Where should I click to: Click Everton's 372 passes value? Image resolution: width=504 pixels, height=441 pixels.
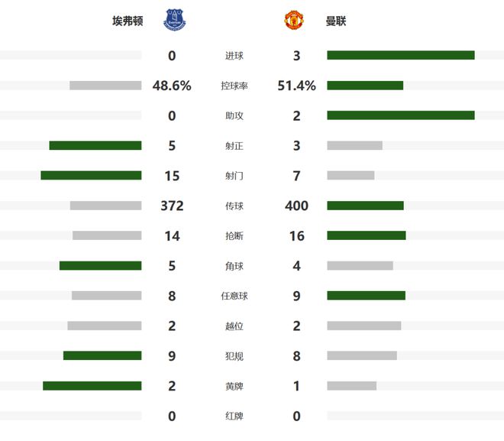click(x=172, y=206)
